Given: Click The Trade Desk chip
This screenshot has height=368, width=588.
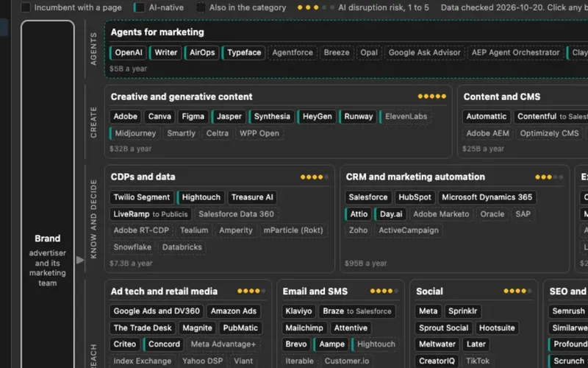Looking at the screenshot, I should pyautogui.click(x=143, y=328).
